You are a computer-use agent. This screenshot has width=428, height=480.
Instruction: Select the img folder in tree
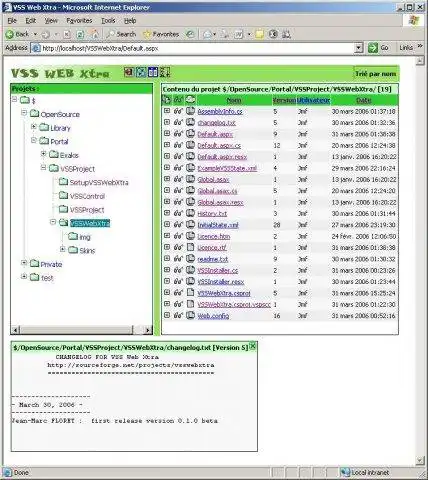(x=85, y=237)
